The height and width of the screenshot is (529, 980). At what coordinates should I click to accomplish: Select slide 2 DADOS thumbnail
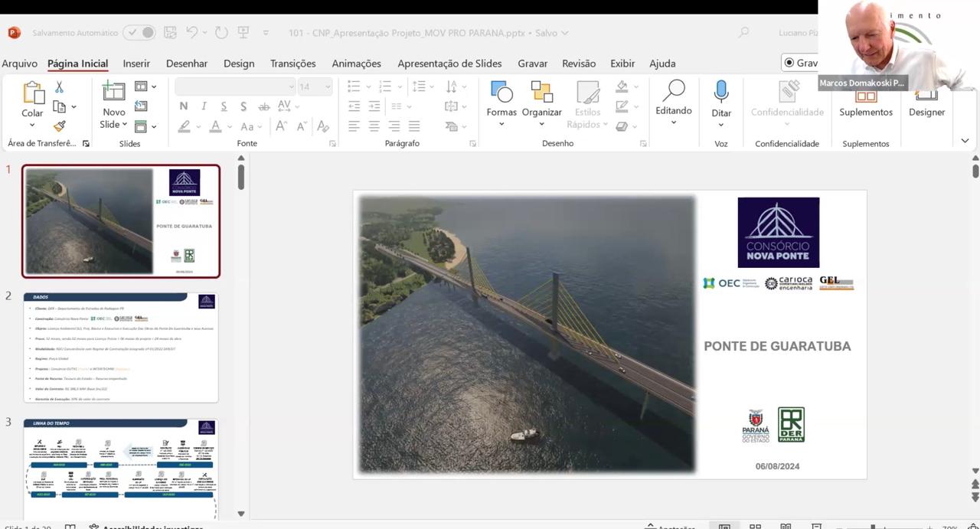120,348
